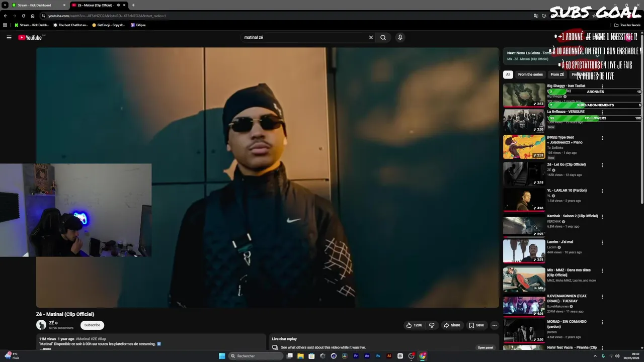
Task: Clear the search box with the X icon
Action: pyautogui.click(x=371, y=37)
